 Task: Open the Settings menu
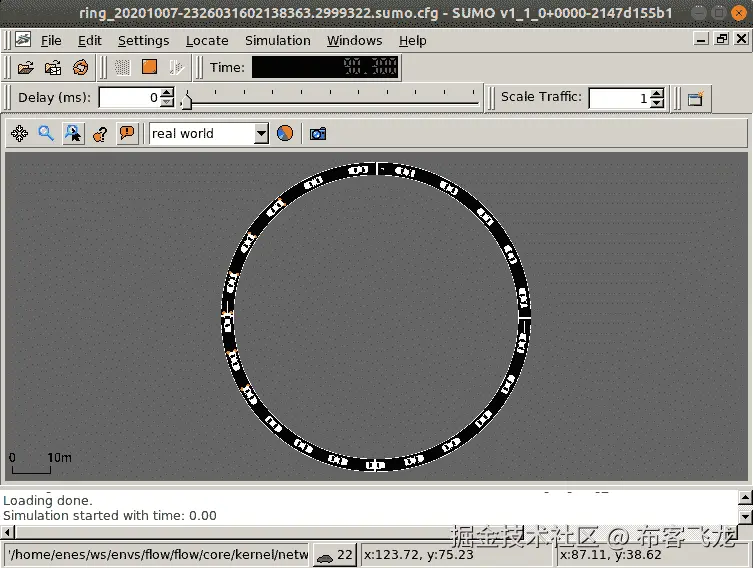tap(144, 41)
